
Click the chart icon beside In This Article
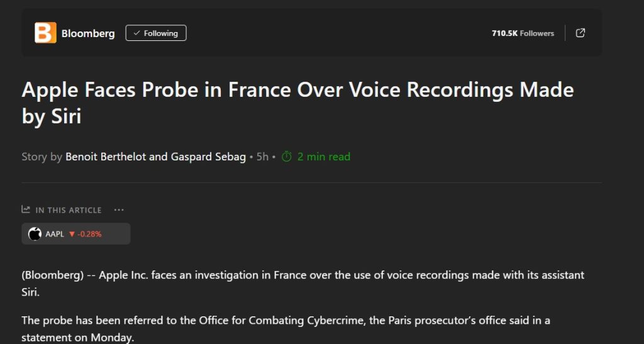[x=26, y=209]
